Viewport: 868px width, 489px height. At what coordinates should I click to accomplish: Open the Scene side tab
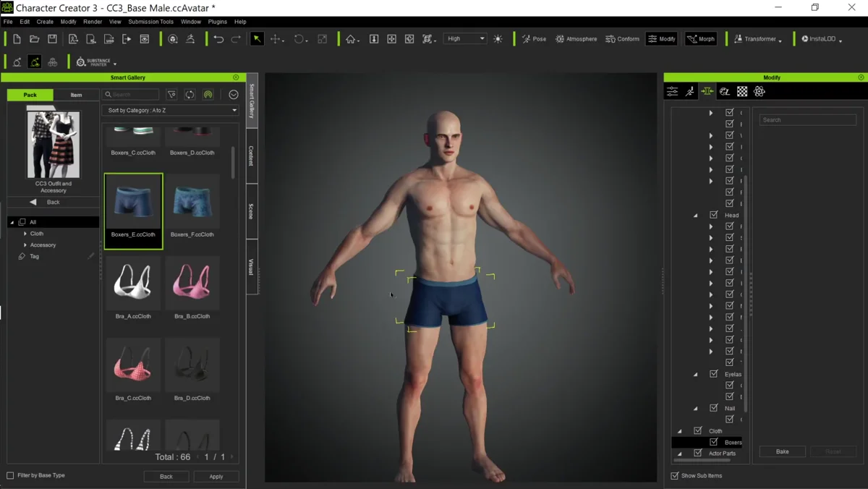[x=252, y=212]
